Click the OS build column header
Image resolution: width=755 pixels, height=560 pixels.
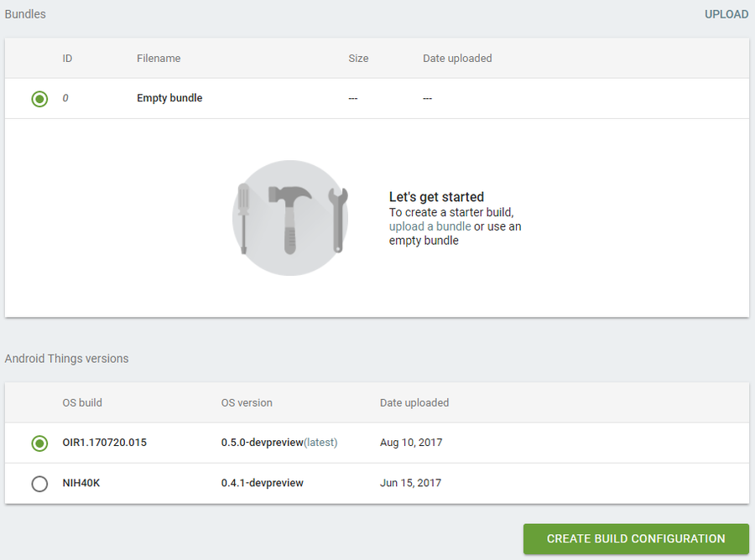(82, 402)
